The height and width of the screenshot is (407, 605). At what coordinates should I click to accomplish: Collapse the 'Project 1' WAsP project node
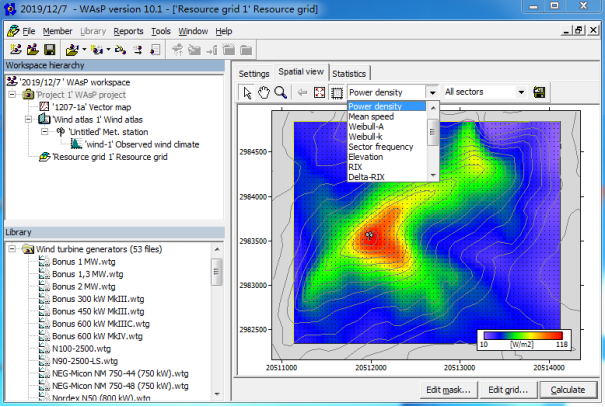point(10,94)
